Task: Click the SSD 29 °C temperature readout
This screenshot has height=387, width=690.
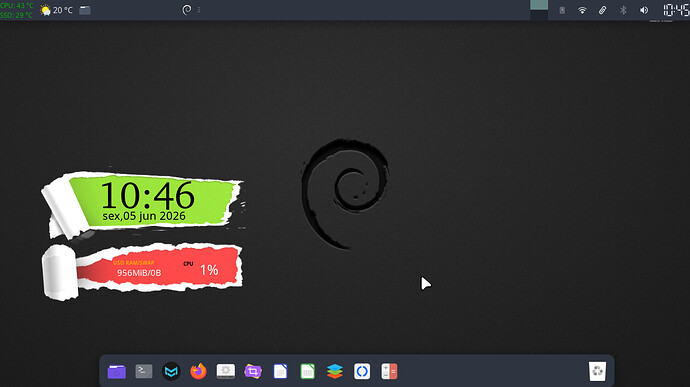Action: [17, 15]
